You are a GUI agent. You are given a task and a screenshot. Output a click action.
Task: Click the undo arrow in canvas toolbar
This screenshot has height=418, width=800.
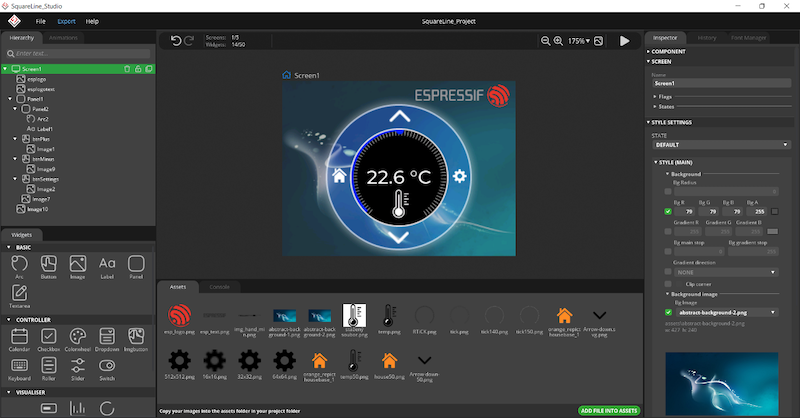tap(176, 41)
